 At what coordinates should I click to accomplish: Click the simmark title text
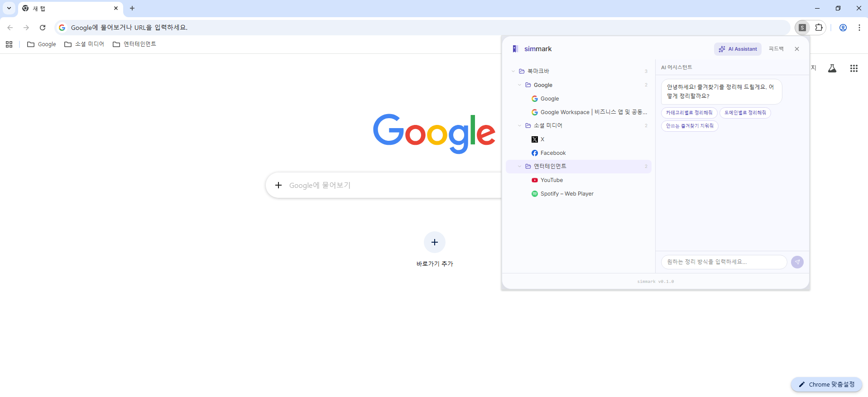[538, 49]
